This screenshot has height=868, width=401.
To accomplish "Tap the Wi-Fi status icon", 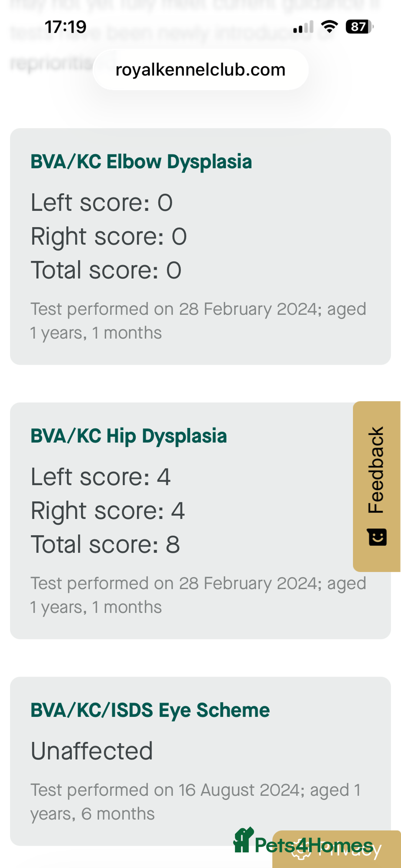I will click(329, 27).
